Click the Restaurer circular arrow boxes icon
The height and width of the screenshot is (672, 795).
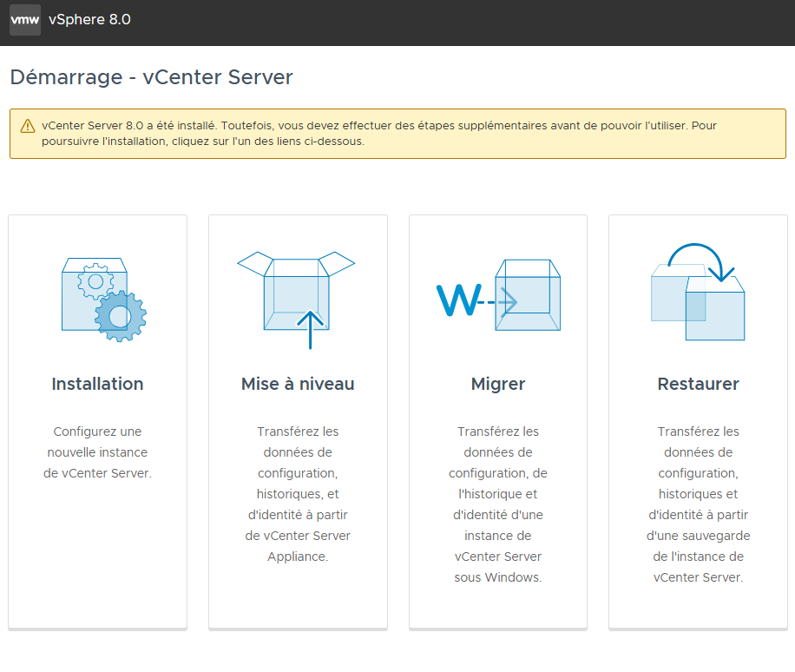(x=698, y=292)
